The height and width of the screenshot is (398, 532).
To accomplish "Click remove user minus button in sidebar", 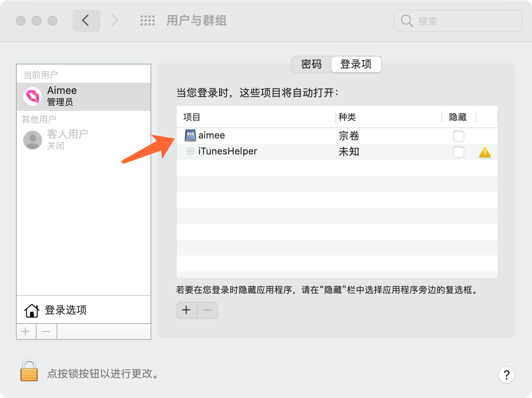I will (x=46, y=332).
